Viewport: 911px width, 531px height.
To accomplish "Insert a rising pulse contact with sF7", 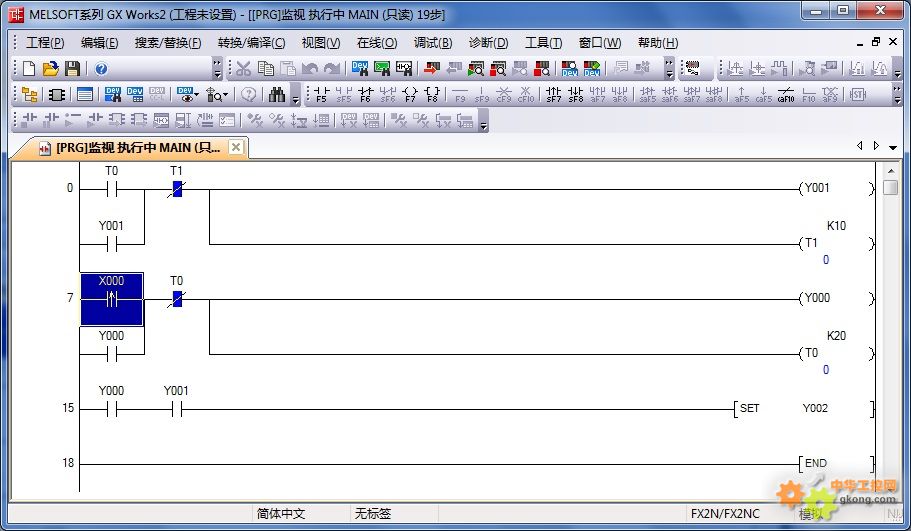I will tap(554, 94).
